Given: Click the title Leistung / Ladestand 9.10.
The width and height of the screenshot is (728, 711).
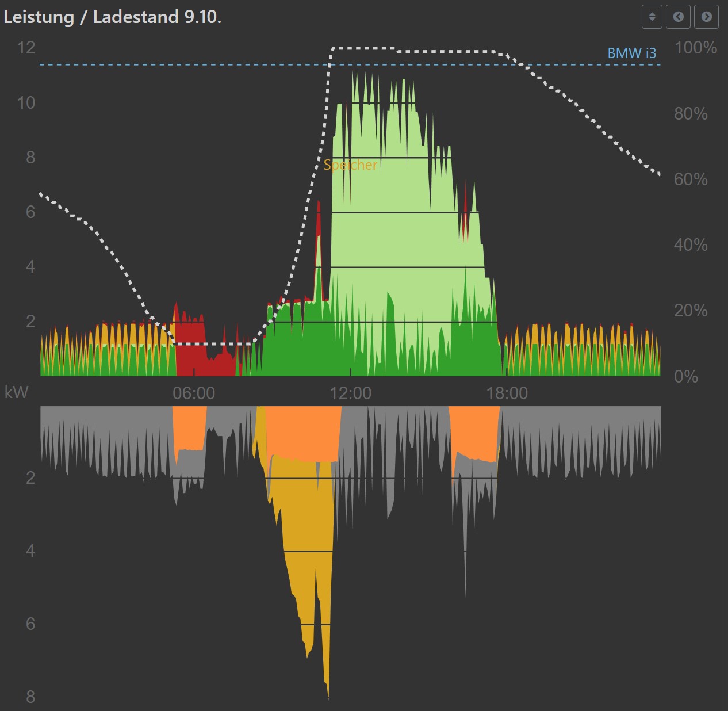Looking at the screenshot, I should pos(112,17).
